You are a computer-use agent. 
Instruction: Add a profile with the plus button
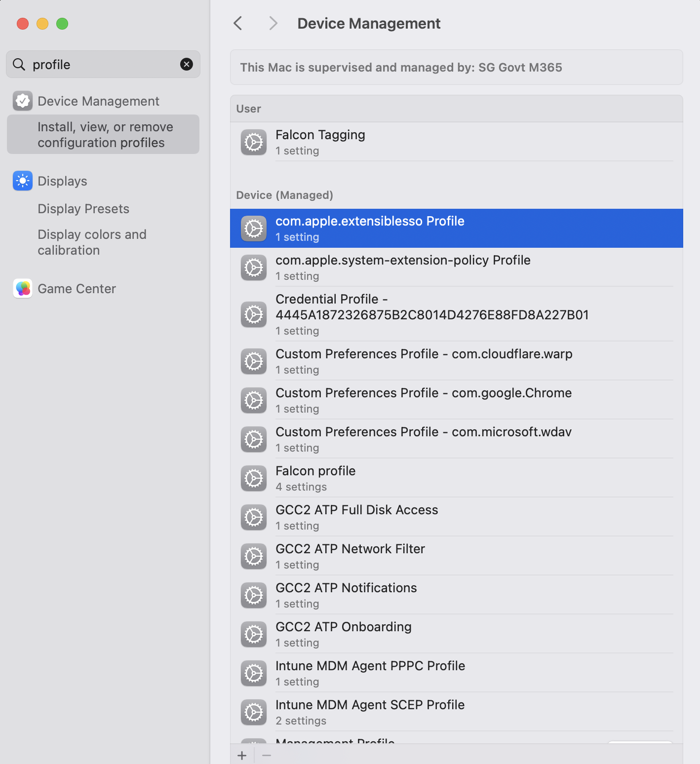(242, 755)
